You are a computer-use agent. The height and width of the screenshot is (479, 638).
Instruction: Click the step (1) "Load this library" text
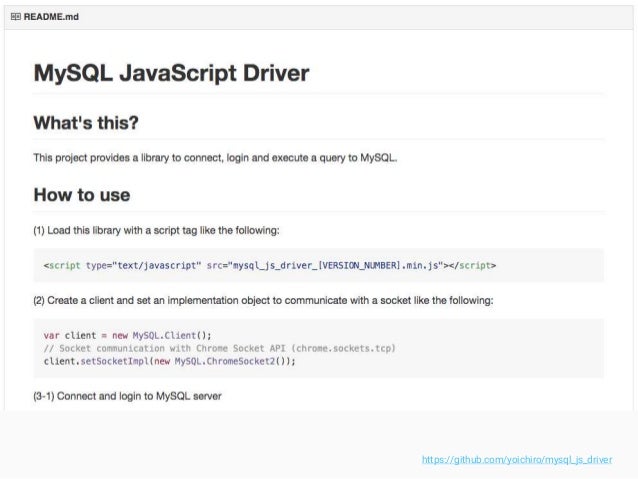pos(157,230)
